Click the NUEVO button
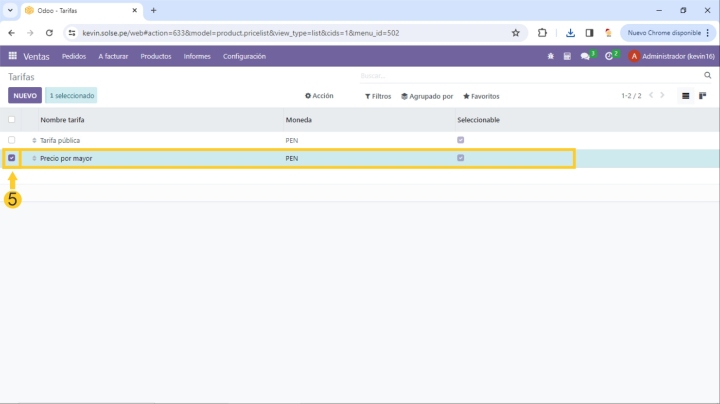The width and height of the screenshot is (720, 404). pyautogui.click(x=25, y=96)
